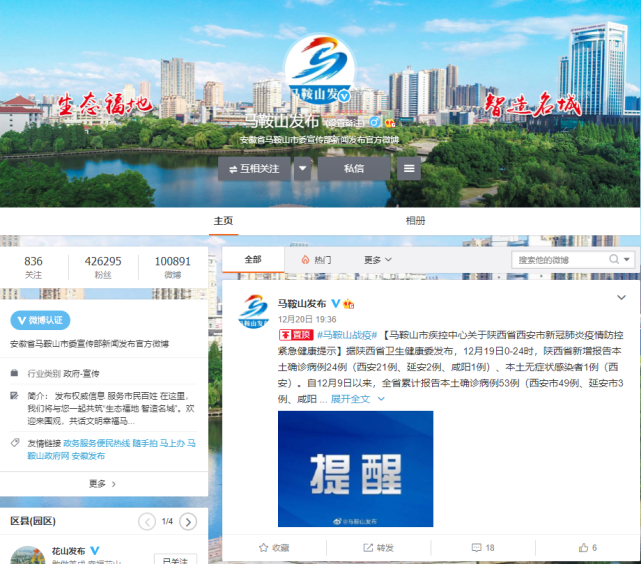Click the header profile name 马鞍山发布

point(282,121)
